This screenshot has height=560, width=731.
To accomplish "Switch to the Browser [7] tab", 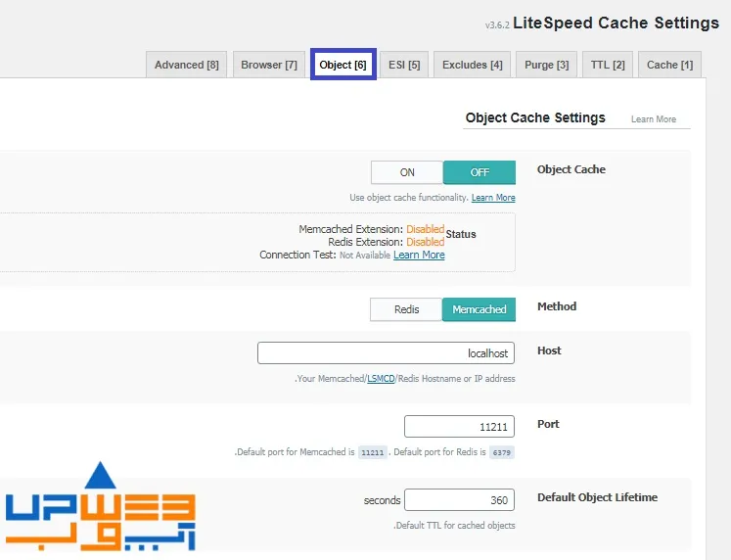I will [269, 65].
